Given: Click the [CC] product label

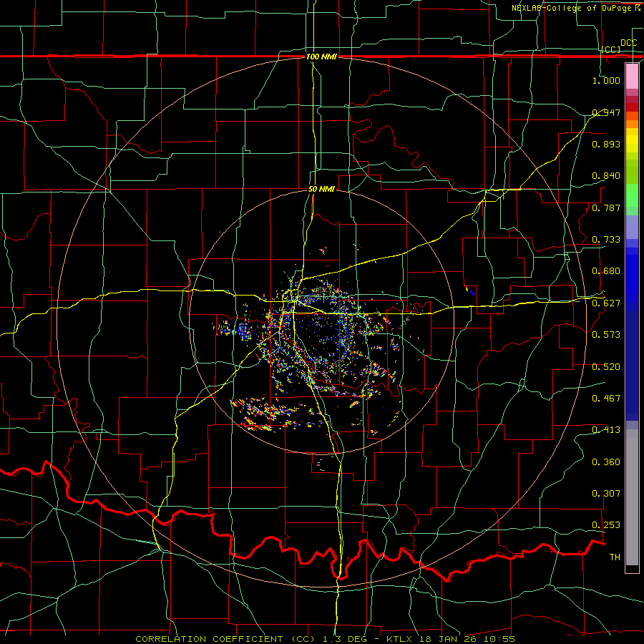Looking at the screenshot, I should 611,49.
